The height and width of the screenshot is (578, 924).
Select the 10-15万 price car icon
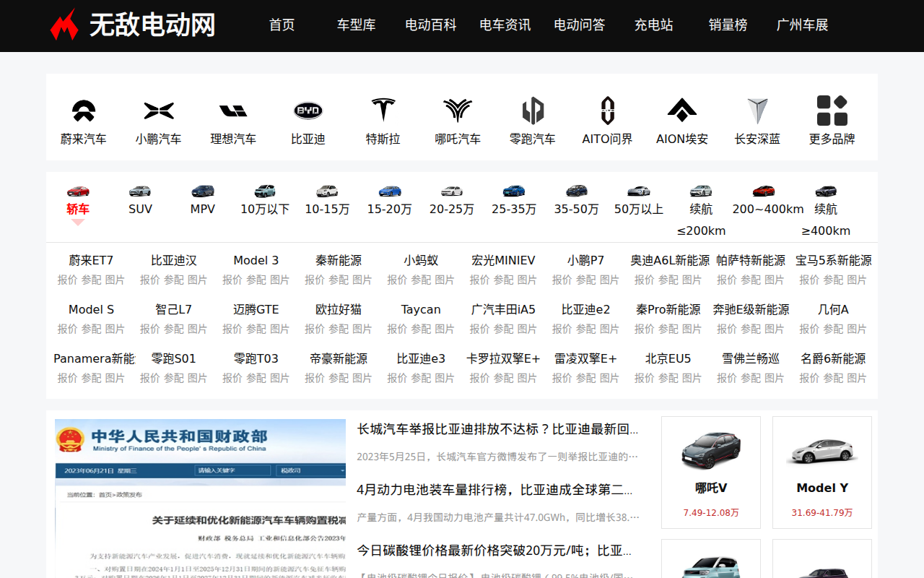pyautogui.click(x=327, y=191)
